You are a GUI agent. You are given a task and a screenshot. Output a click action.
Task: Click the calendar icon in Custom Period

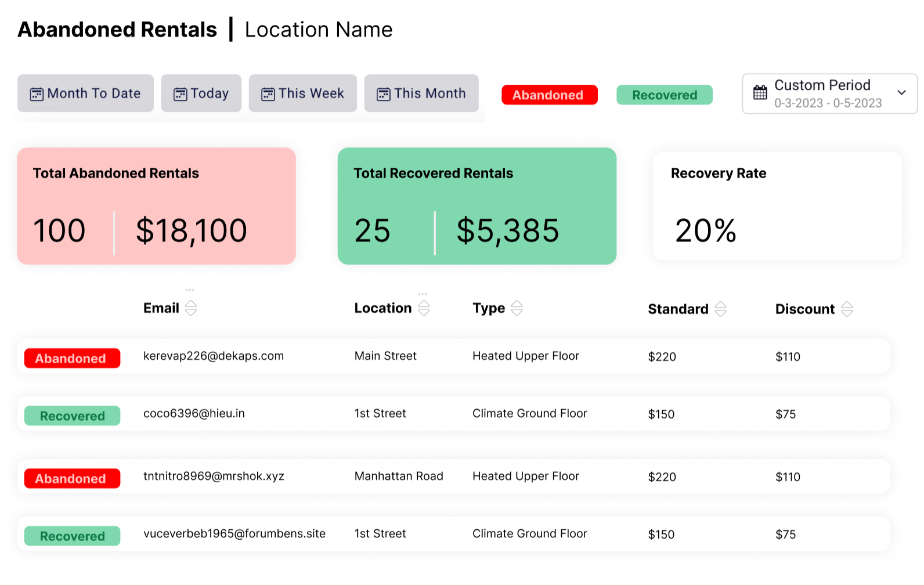(x=760, y=92)
